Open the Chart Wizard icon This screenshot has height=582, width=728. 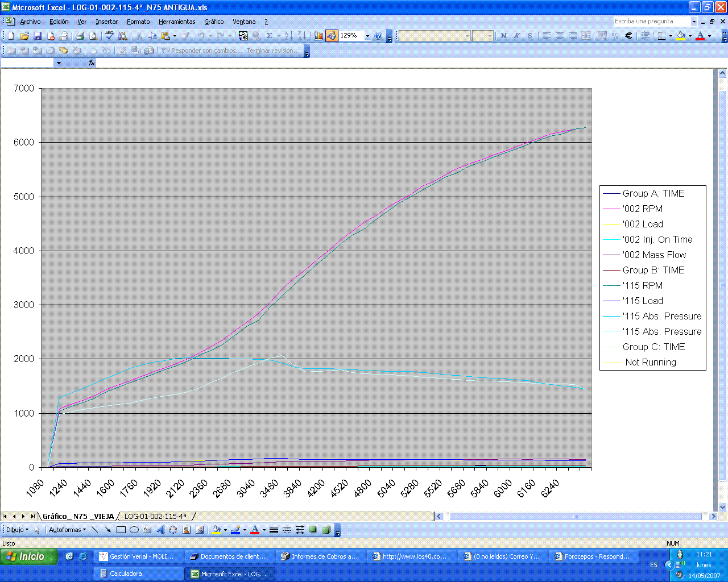[x=318, y=36]
